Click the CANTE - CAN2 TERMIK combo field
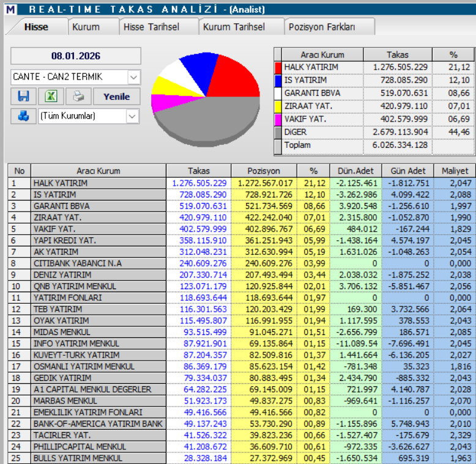 (x=76, y=77)
